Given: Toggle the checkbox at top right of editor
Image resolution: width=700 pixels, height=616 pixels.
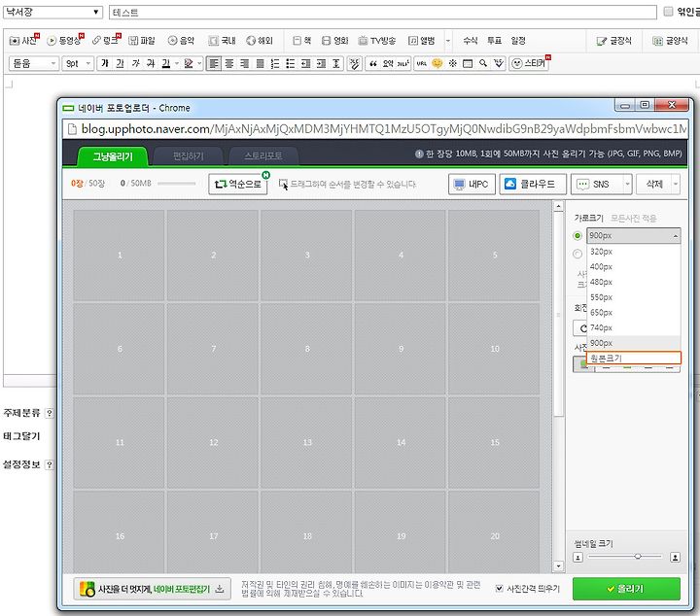Looking at the screenshot, I should pos(668,11).
